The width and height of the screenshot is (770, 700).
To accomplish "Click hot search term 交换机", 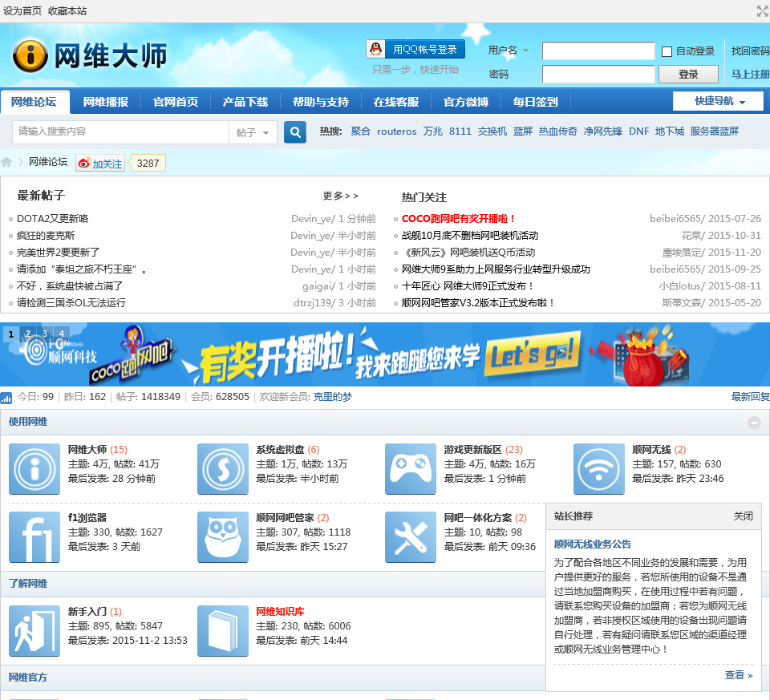I will (492, 132).
